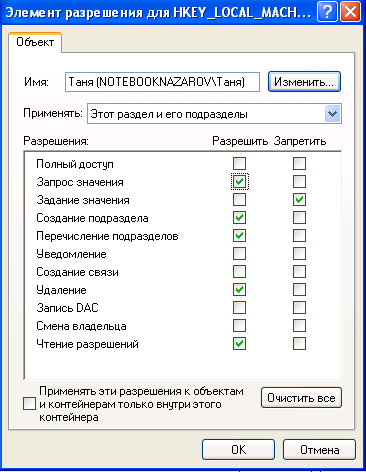Click the Создание связи permission label
The image size is (366, 472).
(77, 272)
